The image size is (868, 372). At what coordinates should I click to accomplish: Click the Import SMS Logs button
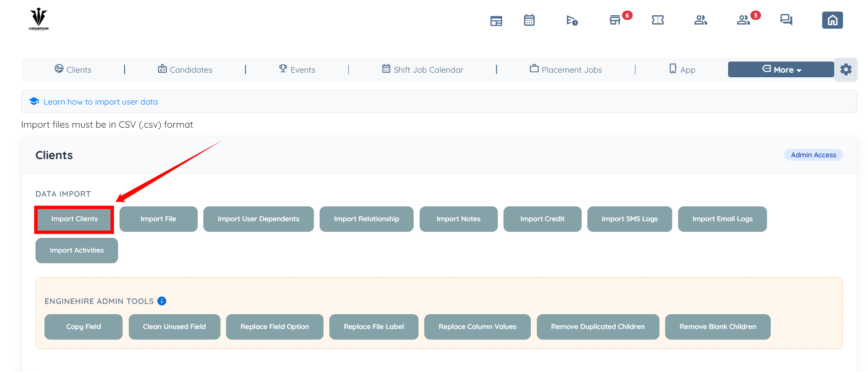629,219
